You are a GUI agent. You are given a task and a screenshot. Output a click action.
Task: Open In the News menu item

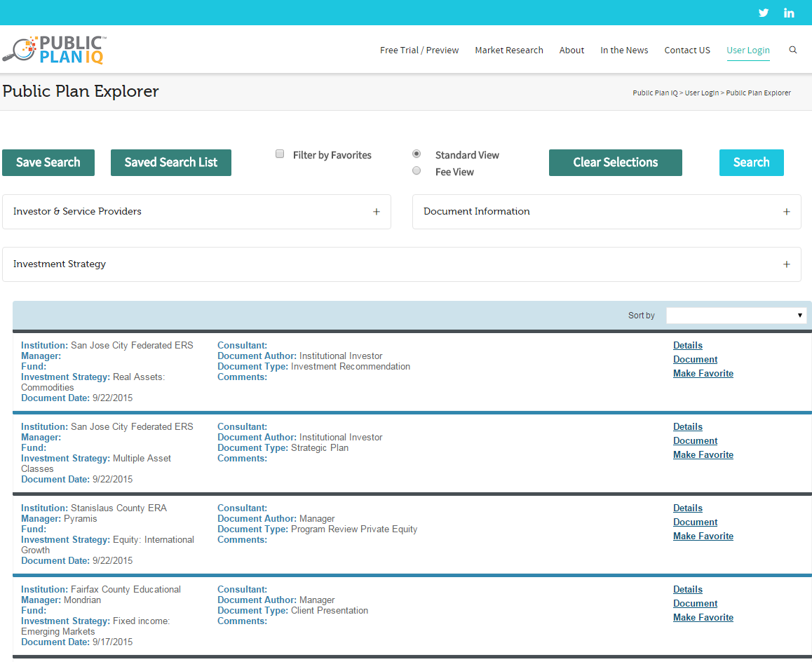(x=624, y=50)
